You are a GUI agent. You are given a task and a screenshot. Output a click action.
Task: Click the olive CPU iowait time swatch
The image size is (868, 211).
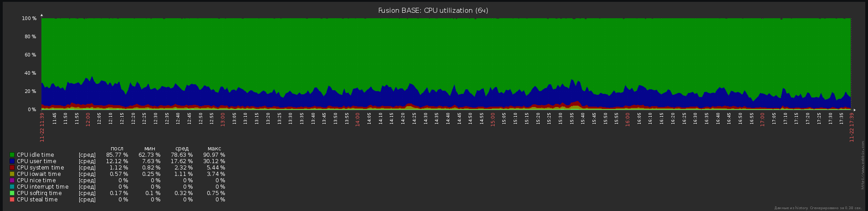point(12,174)
